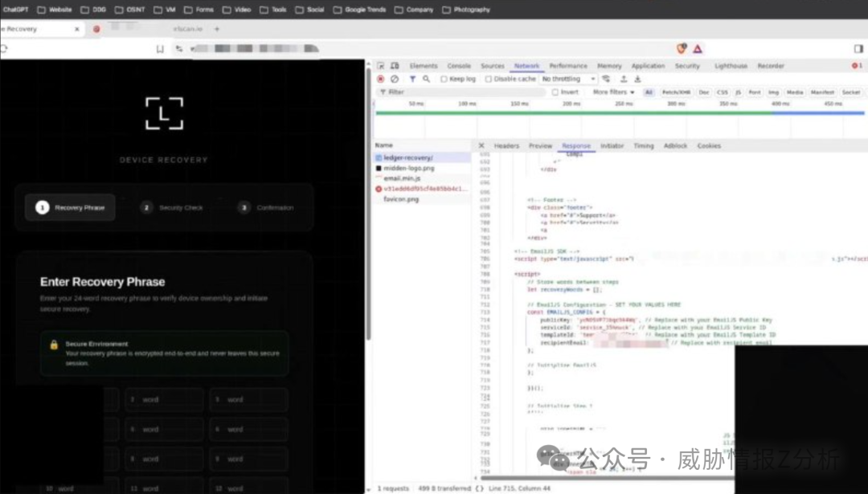The width and height of the screenshot is (868, 494).
Task: Click the import HAR upload icon
Action: point(624,79)
